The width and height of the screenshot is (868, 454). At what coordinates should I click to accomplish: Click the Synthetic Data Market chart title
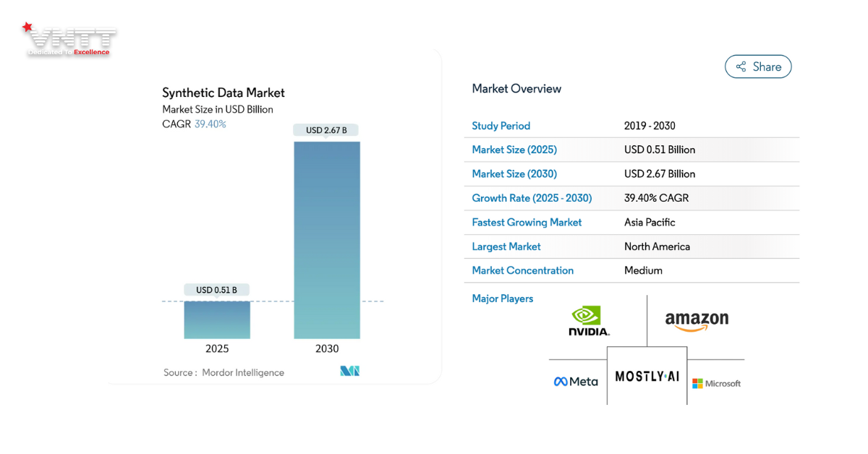[223, 93]
